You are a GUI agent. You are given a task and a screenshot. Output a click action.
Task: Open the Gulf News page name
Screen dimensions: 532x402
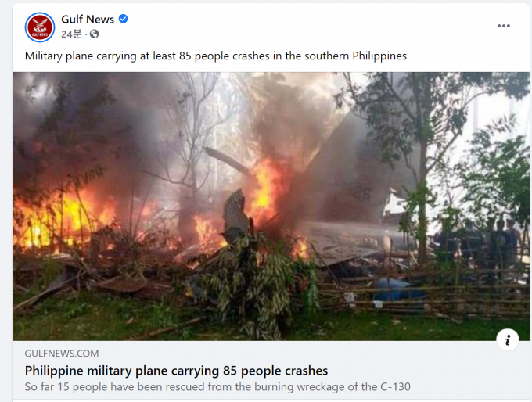(88, 20)
